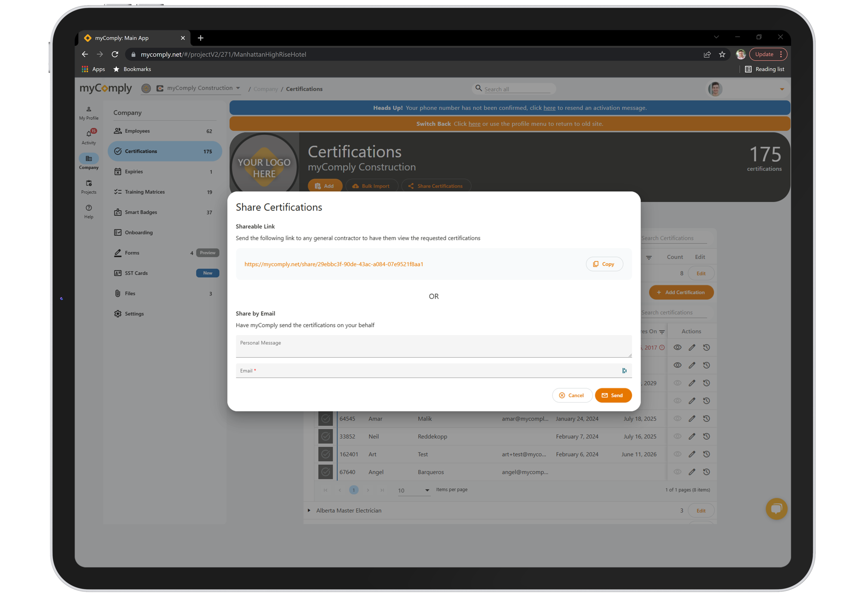Open the Apps bookmarks shortcut

point(93,69)
